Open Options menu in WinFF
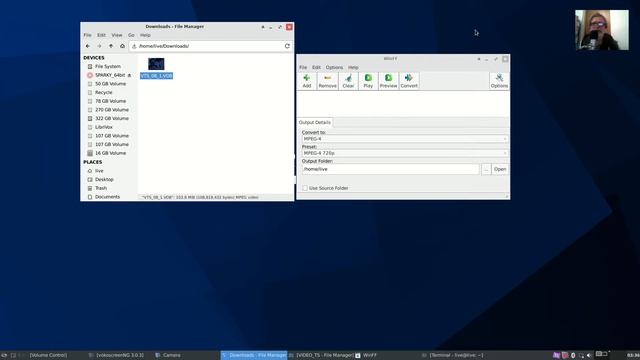Screen dimensions: 640x360 click(x=334, y=67)
